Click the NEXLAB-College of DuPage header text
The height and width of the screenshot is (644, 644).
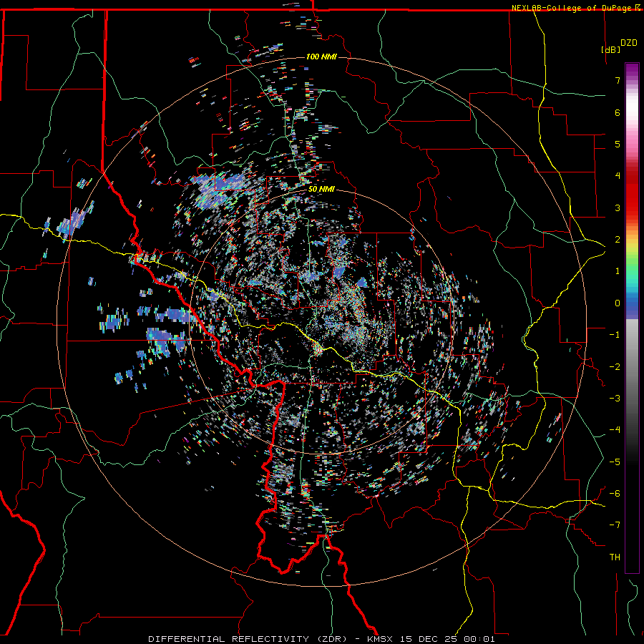[x=571, y=8]
